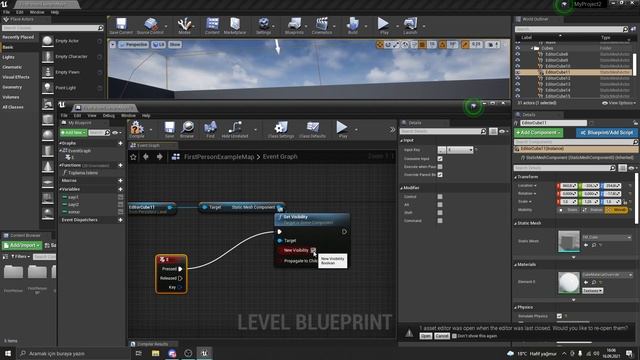Select Empty Character in Place Actors
This screenshot has height=360, width=640.
pos(72,57)
